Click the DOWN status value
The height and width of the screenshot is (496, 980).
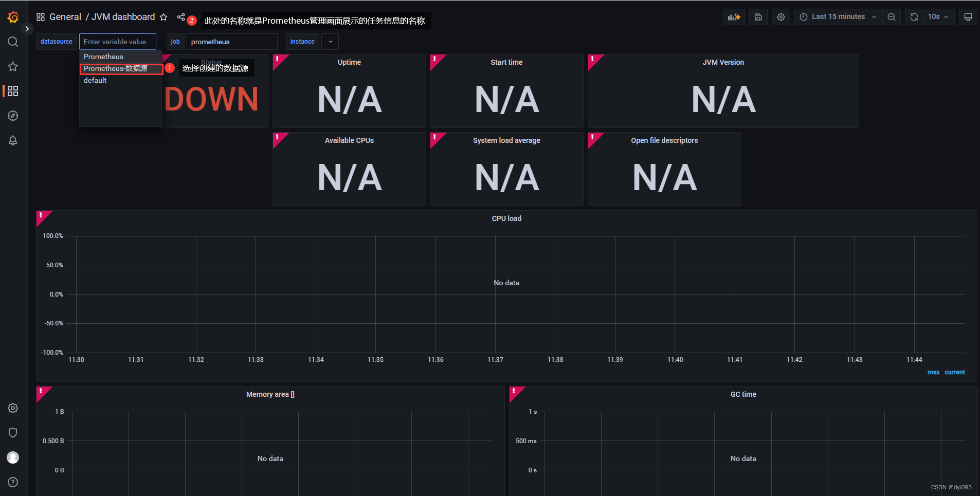tap(211, 99)
